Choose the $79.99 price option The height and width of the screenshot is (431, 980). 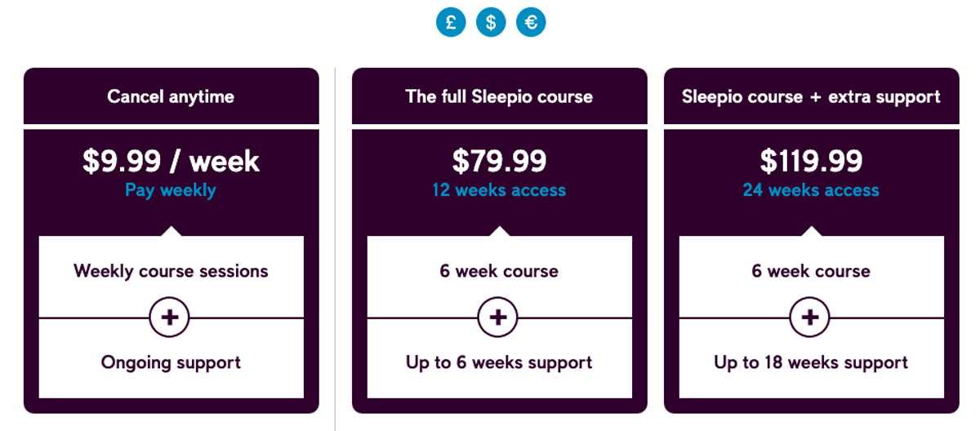[x=499, y=161]
